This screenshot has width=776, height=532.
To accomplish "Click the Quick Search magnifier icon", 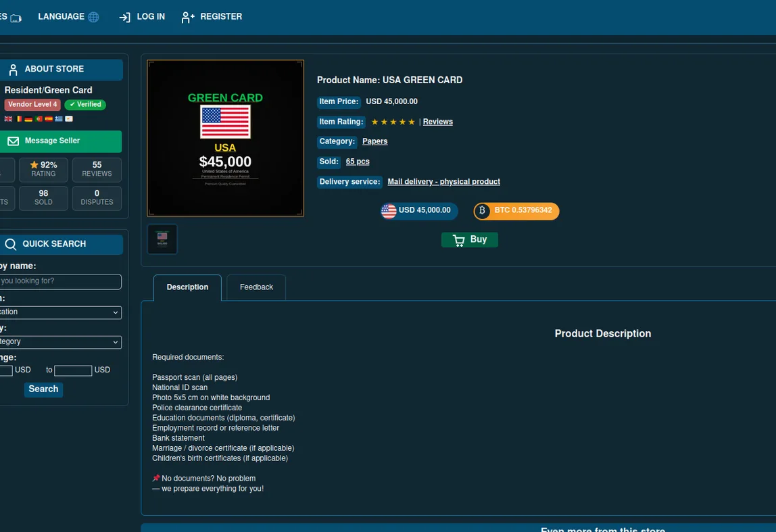I will [x=10, y=244].
